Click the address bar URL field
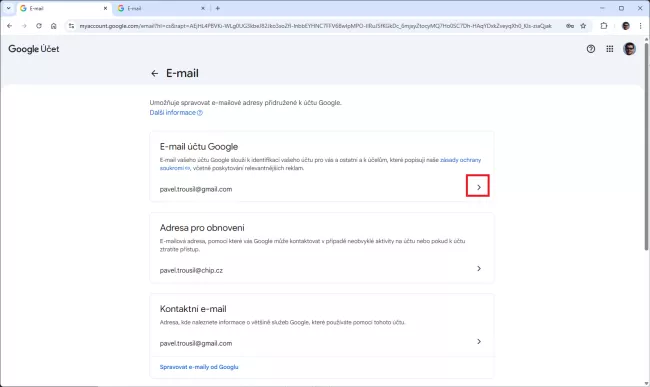This screenshot has width=650, height=387. [x=315, y=26]
